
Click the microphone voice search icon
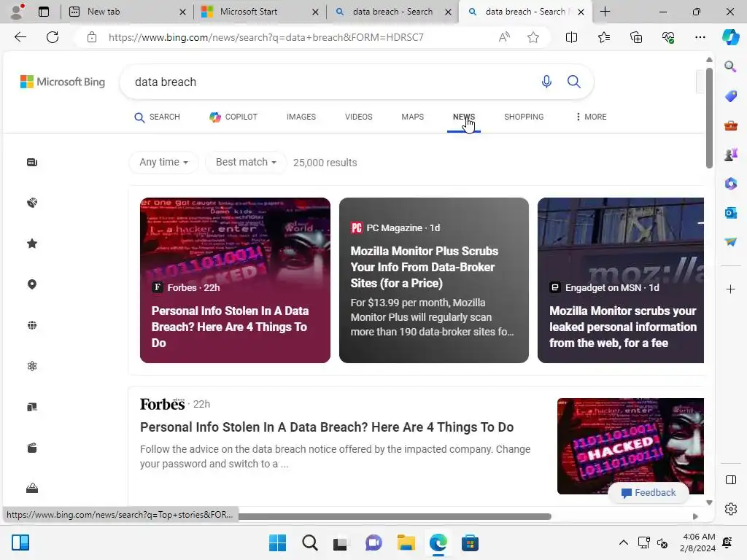pos(546,82)
